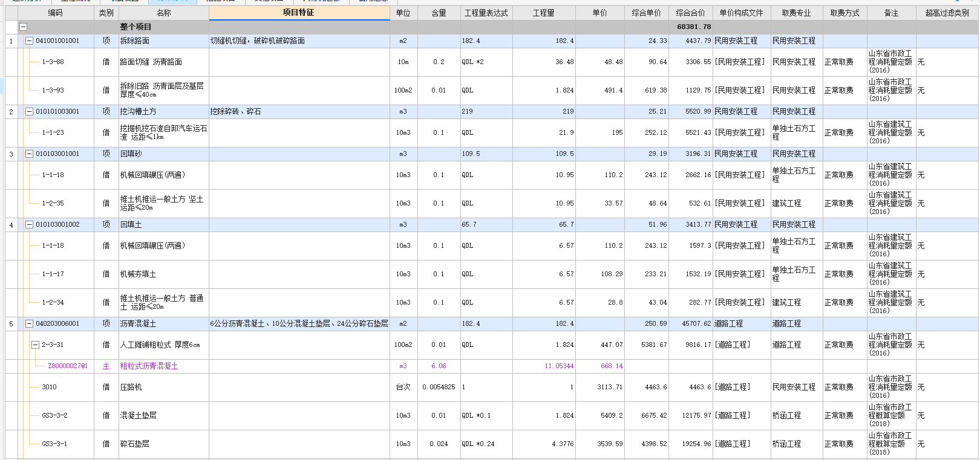980x460 pixels.
Task: Select the 项目特征 column header
Action: click(x=299, y=13)
